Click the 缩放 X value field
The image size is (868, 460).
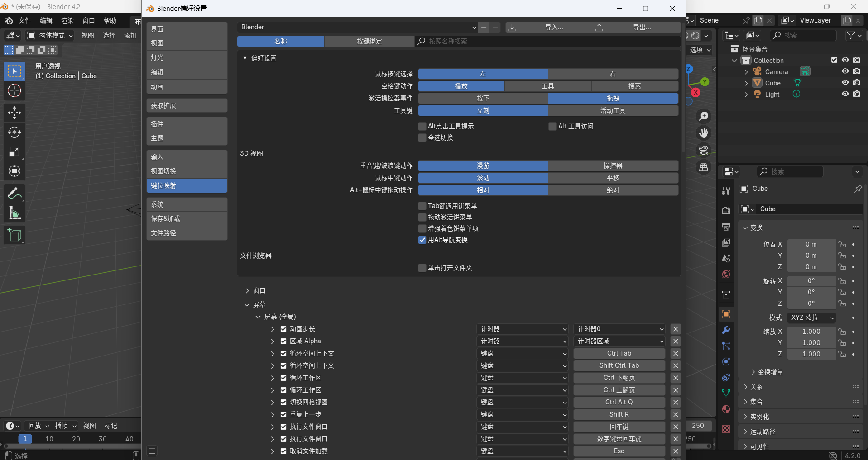pyautogui.click(x=811, y=332)
